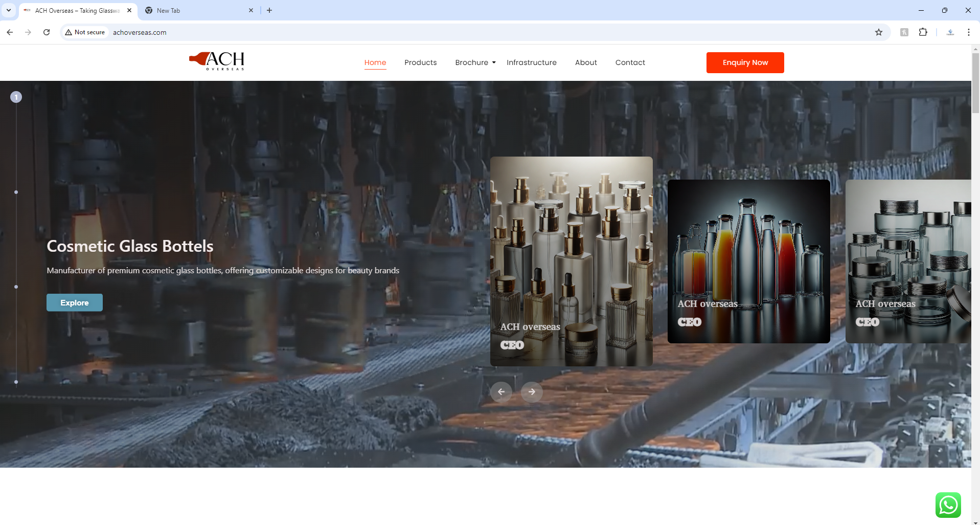Screen dimensions: 980x525
Task: Switch to the New Tab tab
Action: pyautogui.click(x=199, y=10)
